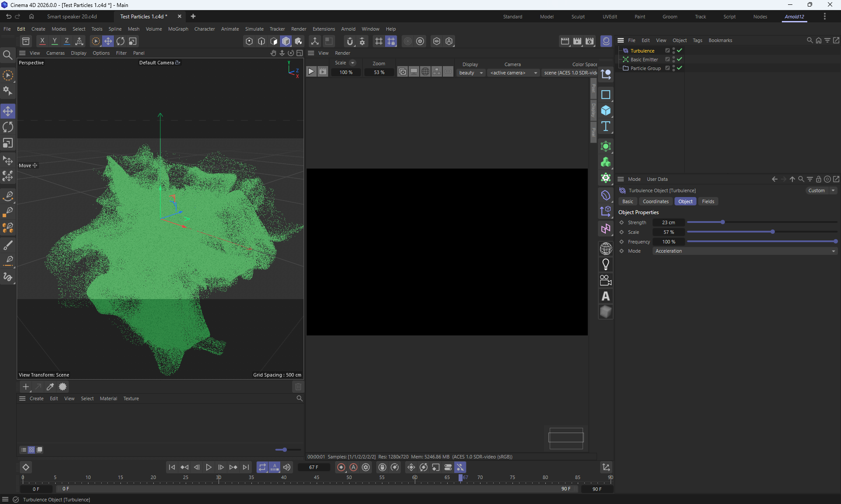
Task: Click Go to Start of timeline button
Action: click(x=172, y=467)
